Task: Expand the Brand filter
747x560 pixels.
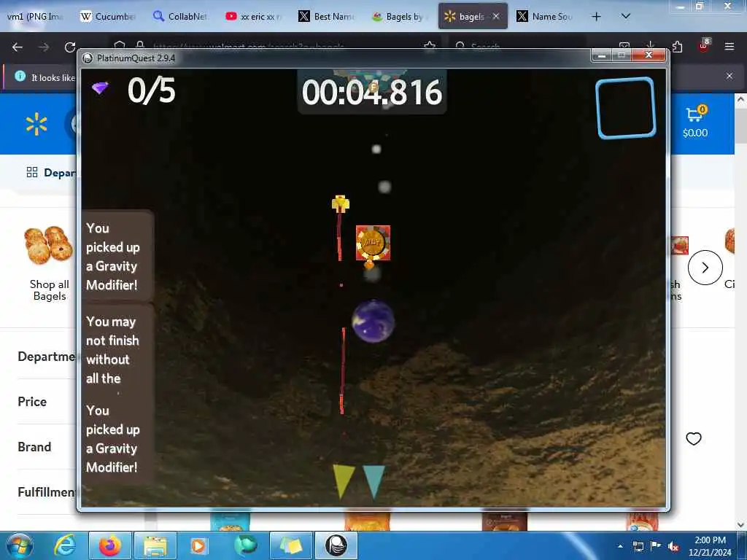Action: tap(34, 447)
